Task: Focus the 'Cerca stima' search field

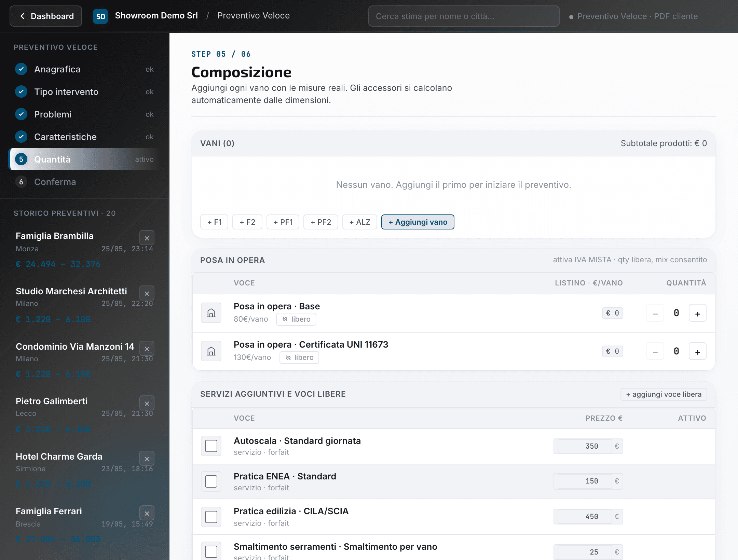Action: pos(464,16)
